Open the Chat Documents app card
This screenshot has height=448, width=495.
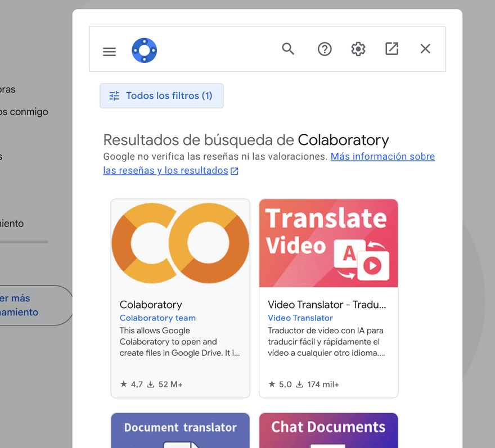tap(328, 431)
